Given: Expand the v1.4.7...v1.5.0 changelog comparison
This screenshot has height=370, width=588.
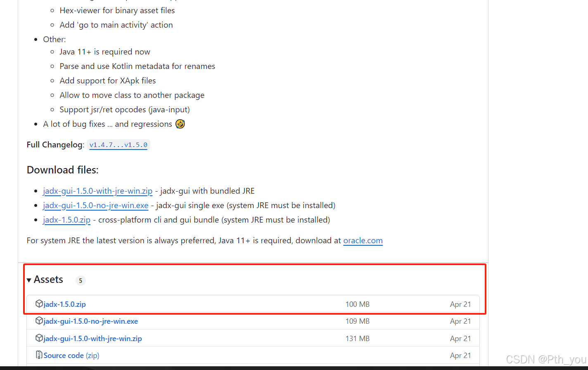Looking at the screenshot, I should 119,145.
